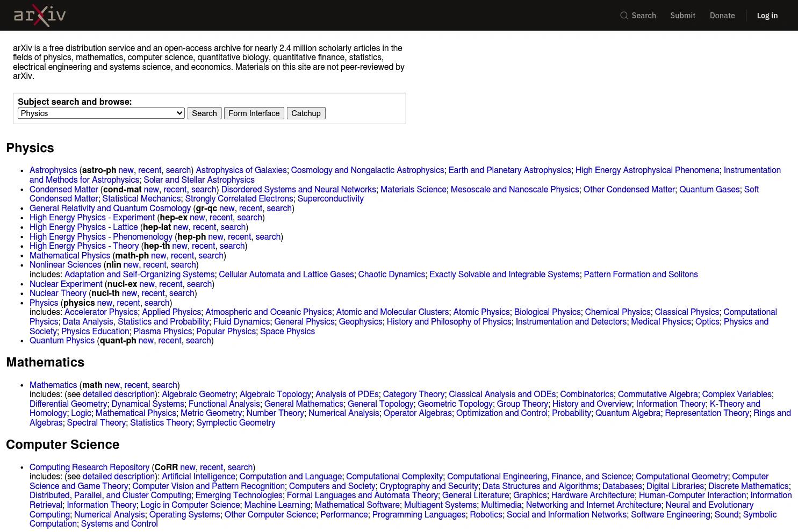Open Disordered Systems and Neural Networks
798x532 pixels.
click(299, 190)
